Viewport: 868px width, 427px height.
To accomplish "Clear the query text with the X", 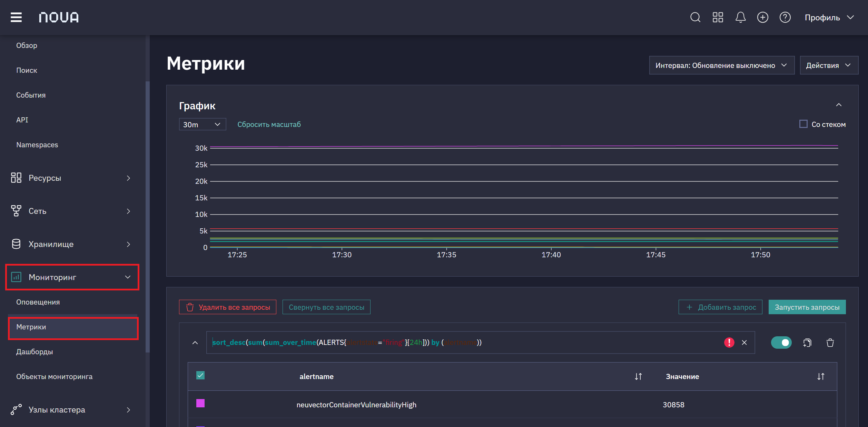I will tap(744, 342).
